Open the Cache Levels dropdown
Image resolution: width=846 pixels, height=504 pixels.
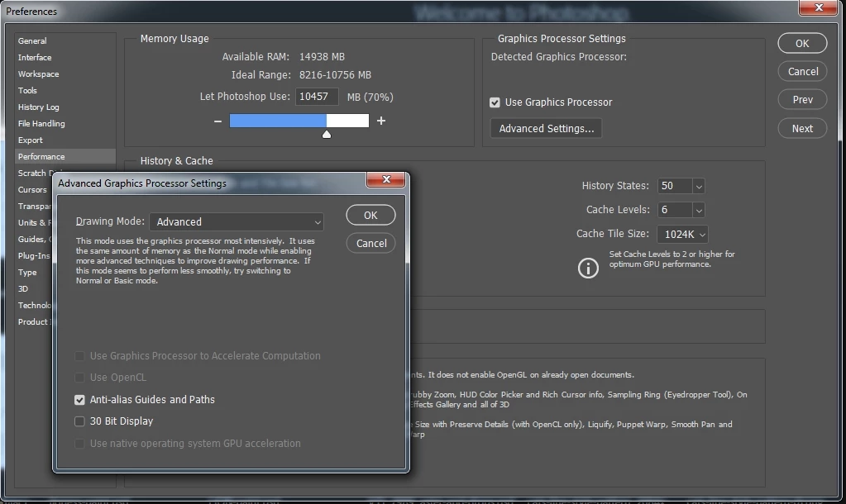[x=699, y=210]
